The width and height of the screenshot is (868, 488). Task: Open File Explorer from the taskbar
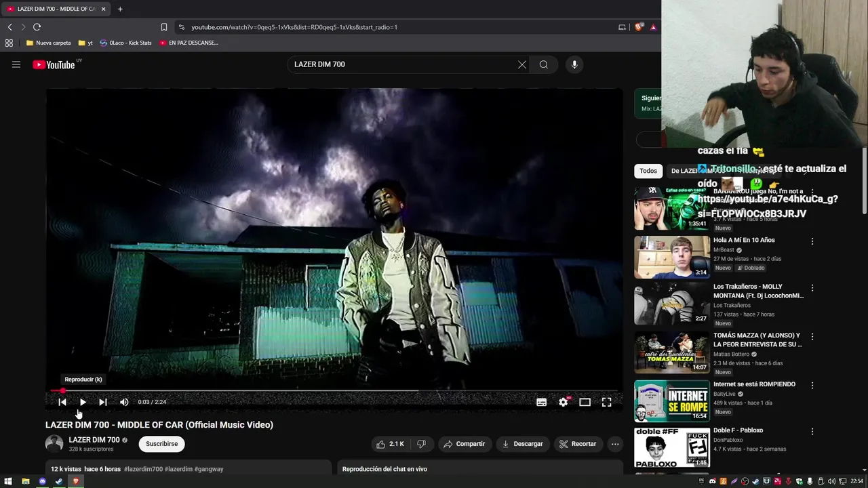click(x=25, y=481)
